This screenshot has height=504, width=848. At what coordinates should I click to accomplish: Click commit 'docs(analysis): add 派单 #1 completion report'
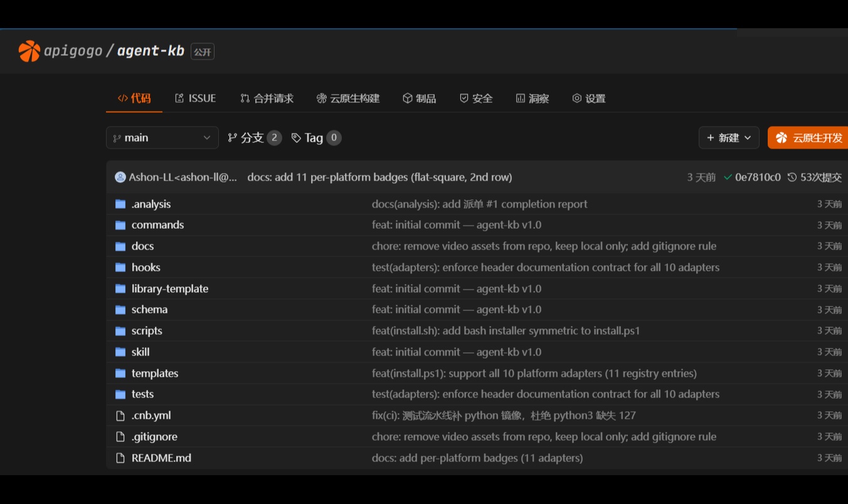pos(480,204)
